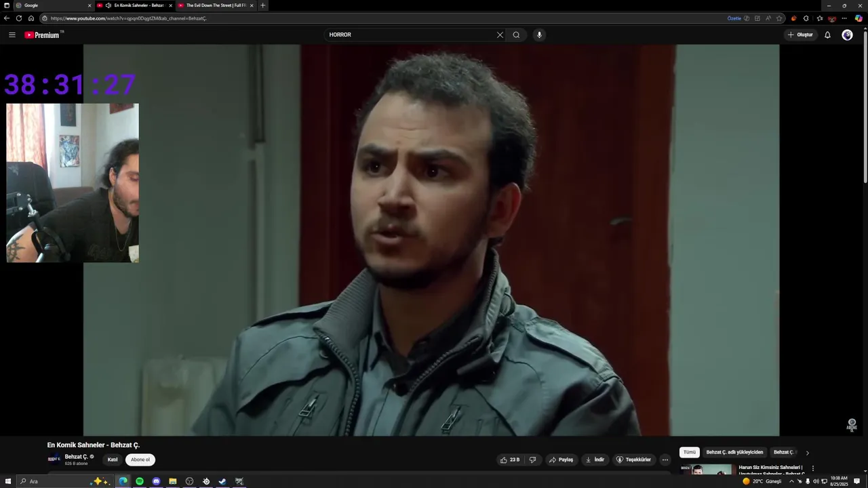Select the Tümü filter chip
The height and width of the screenshot is (488, 868).
click(x=690, y=452)
